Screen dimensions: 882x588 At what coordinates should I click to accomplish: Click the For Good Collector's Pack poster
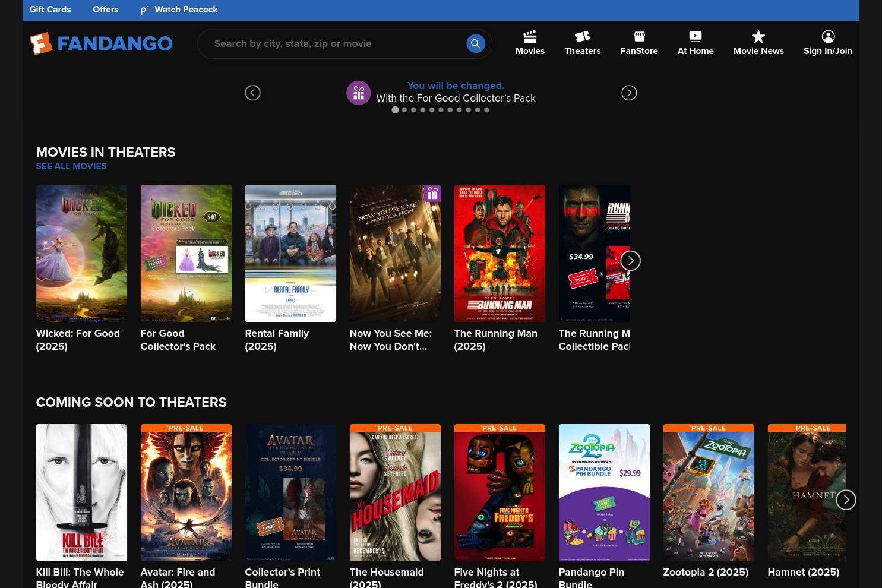186,254
